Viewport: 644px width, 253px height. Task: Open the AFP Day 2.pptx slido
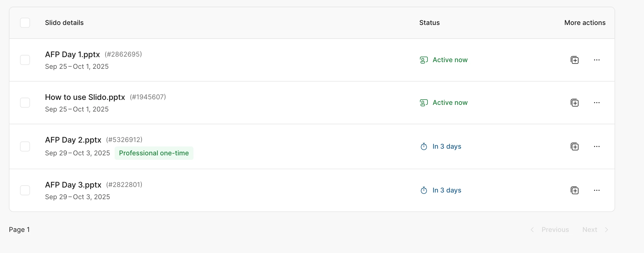tap(73, 140)
